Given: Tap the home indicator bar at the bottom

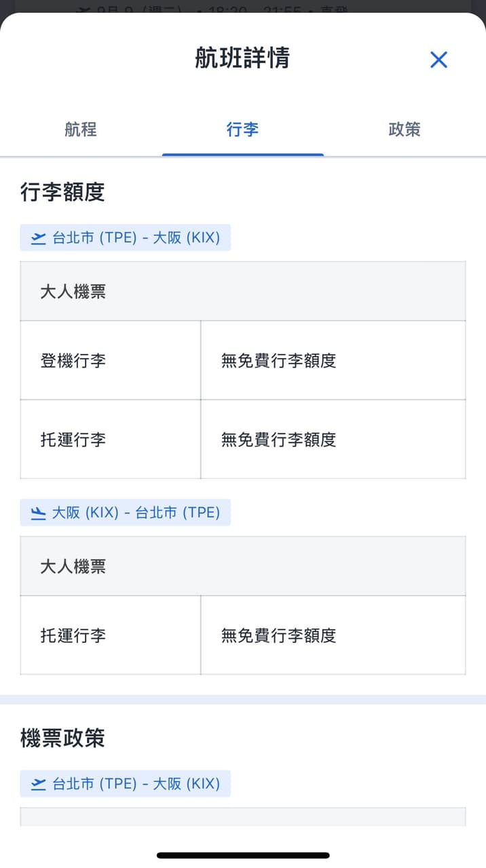Looking at the screenshot, I should [x=243, y=856].
